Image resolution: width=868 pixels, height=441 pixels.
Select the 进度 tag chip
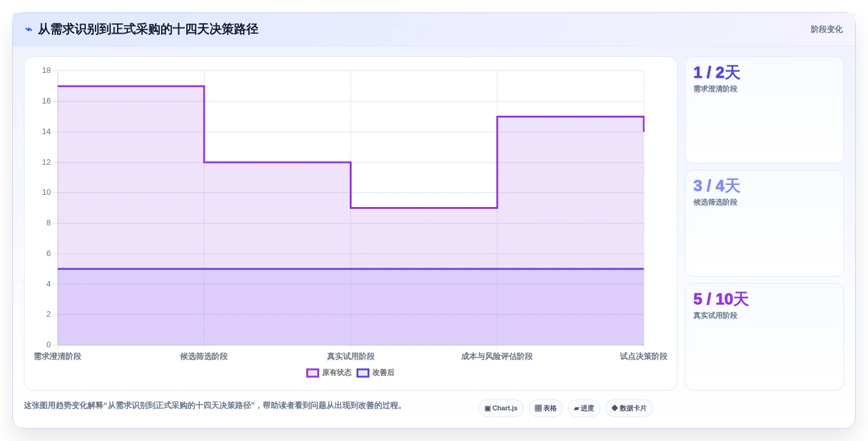[584, 408]
